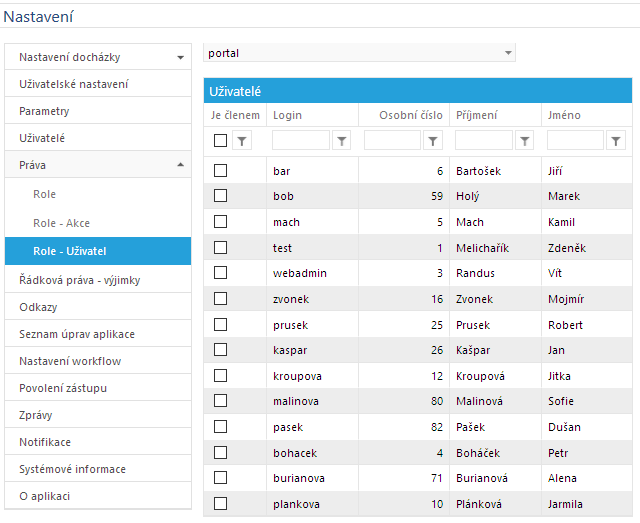Check membership box for user bohacek
Viewport: 640px width, 523px height.
(220, 453)
